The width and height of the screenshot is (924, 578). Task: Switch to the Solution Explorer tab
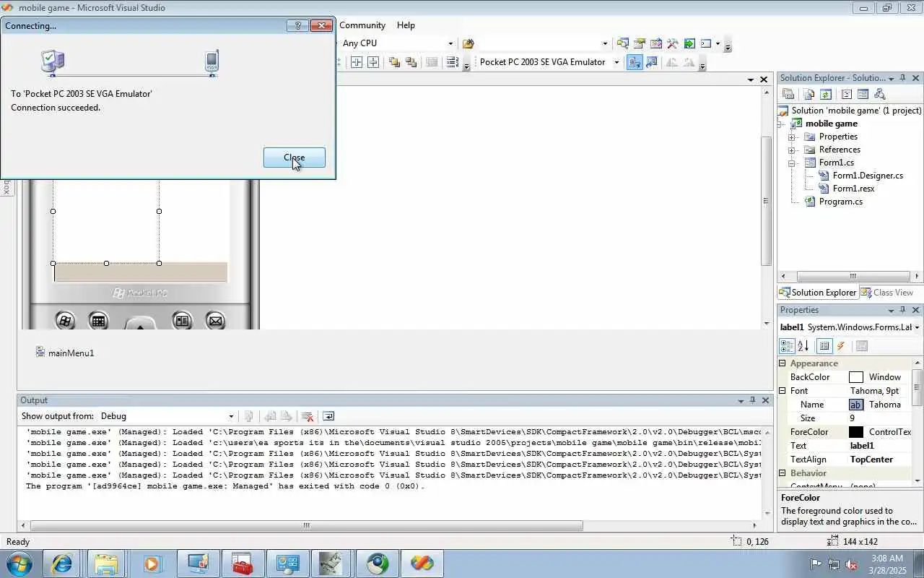[x=818, y=293]
